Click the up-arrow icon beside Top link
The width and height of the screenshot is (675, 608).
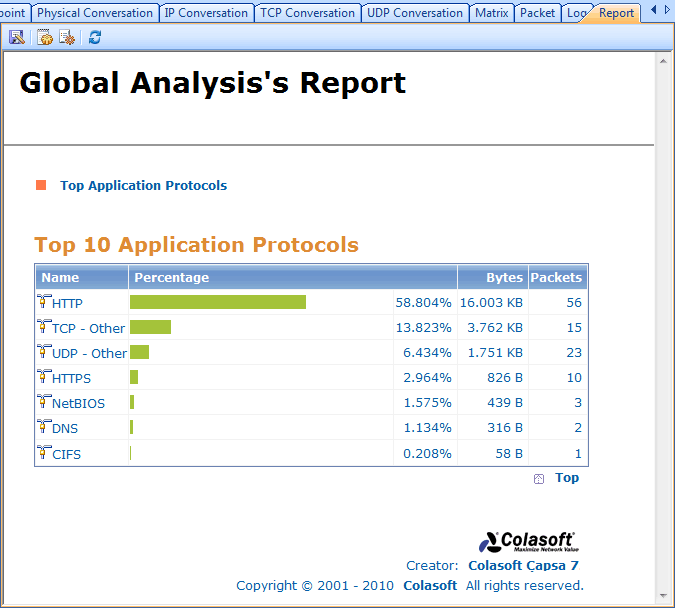point(539,479)
